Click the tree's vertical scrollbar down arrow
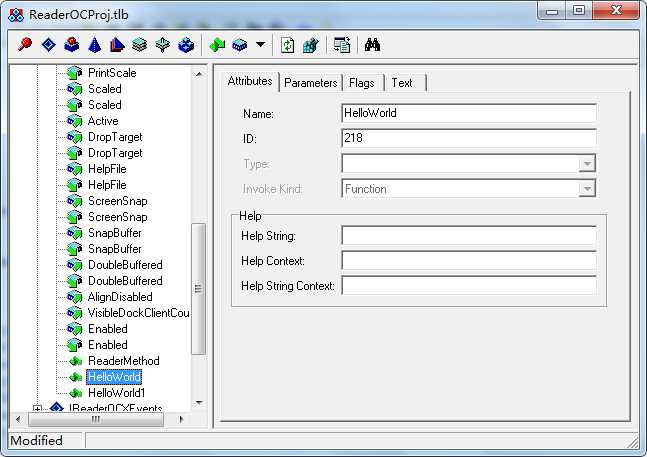Screen dimensions: 647x457 click(x=199, y=403)
